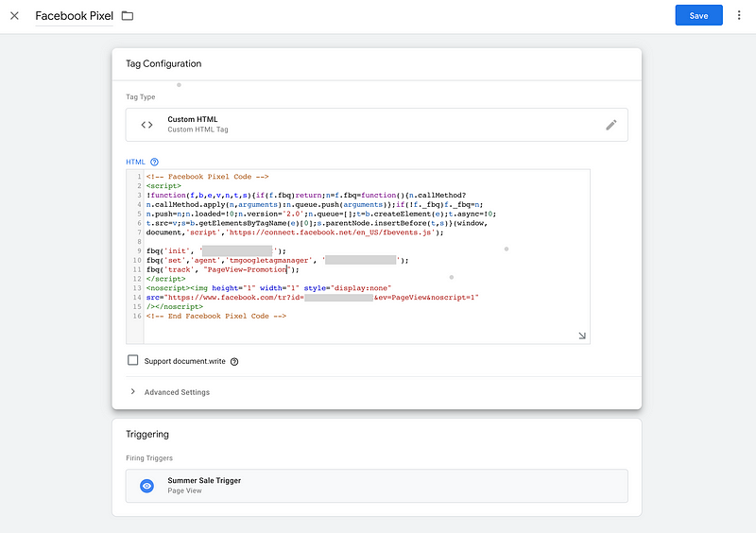This screenshot has height=533, width=756.
Task: Click the fbevents.js URL in line 7
Action: pyautogui.click(x=331, y=232)
